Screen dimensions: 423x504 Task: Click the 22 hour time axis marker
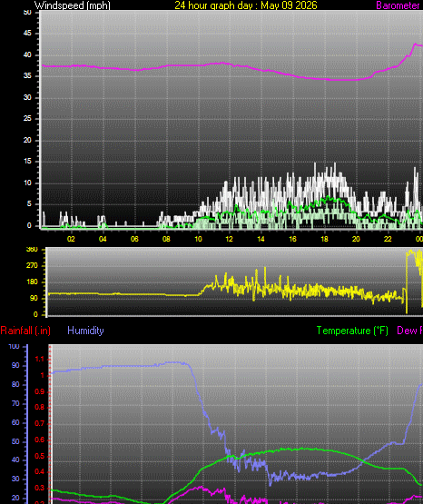[x=388, y=239]
